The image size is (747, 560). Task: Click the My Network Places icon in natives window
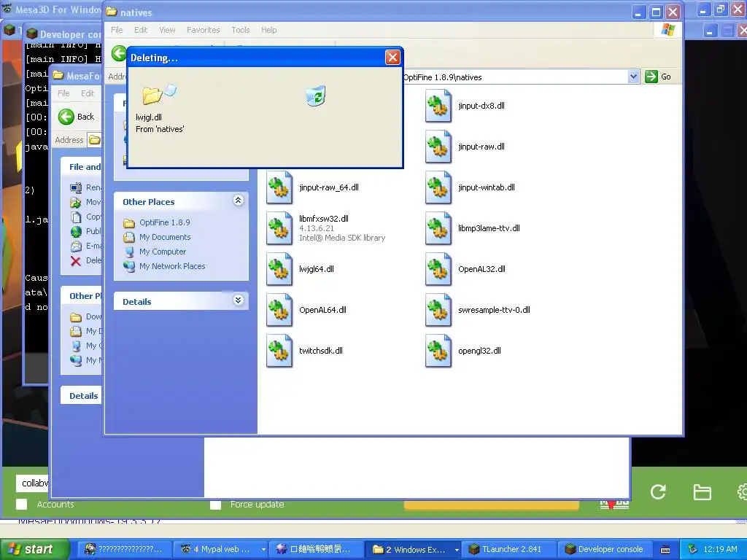pos(129,267)
